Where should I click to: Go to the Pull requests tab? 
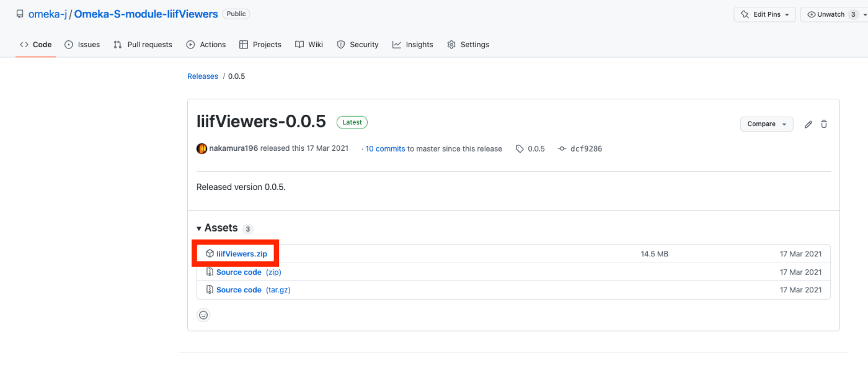[143, 45]
